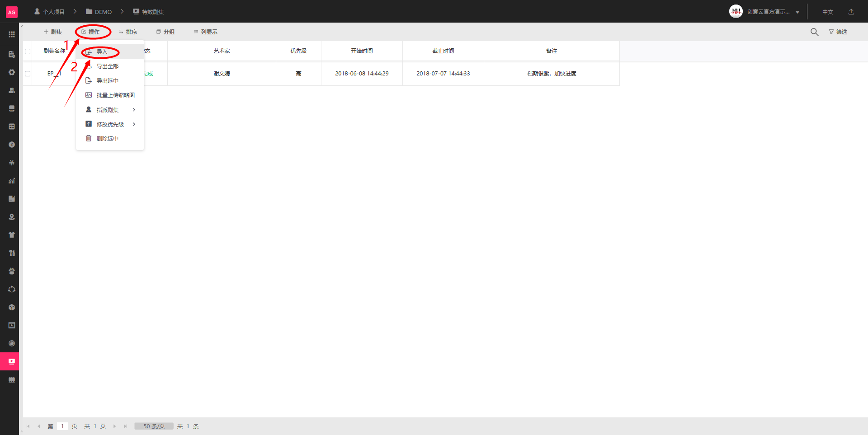This screenshot has width=868, height=435.
Task: Click the search magnifier icon
Action: (x=814, y=32)
